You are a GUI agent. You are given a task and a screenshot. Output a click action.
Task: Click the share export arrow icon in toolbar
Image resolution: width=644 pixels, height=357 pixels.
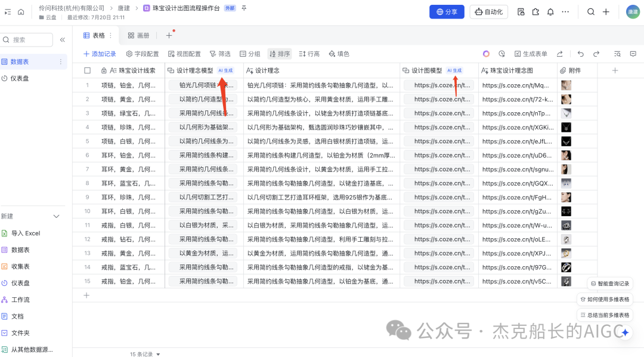coord(560,54)
